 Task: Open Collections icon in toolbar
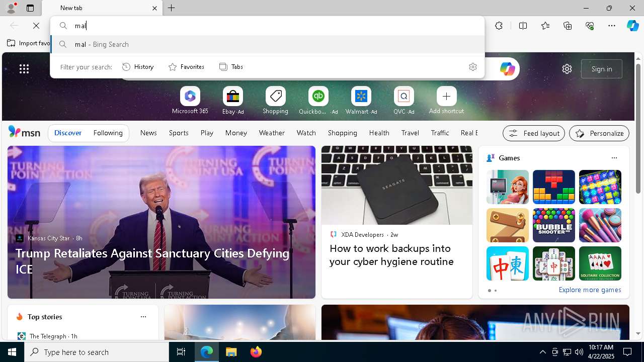click(x=568, y=26)
